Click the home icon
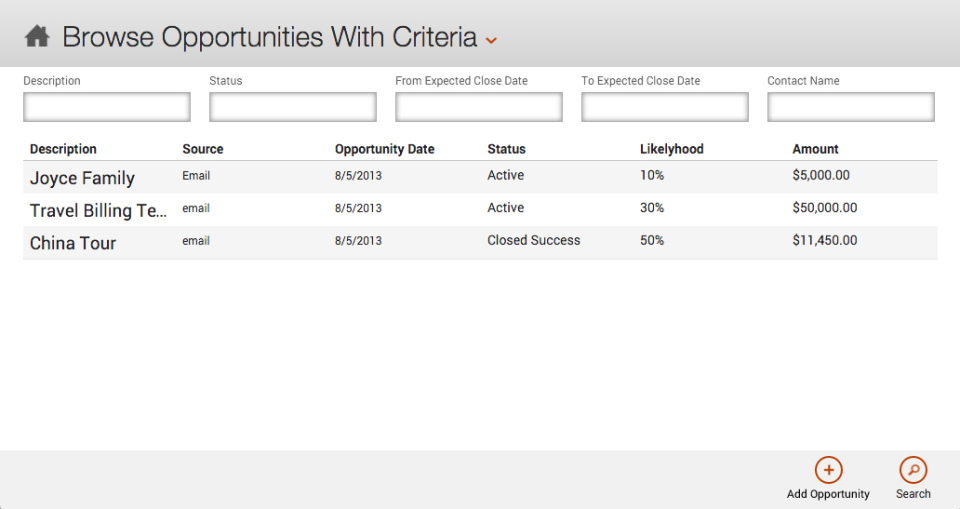 click(x=37, y=38)
